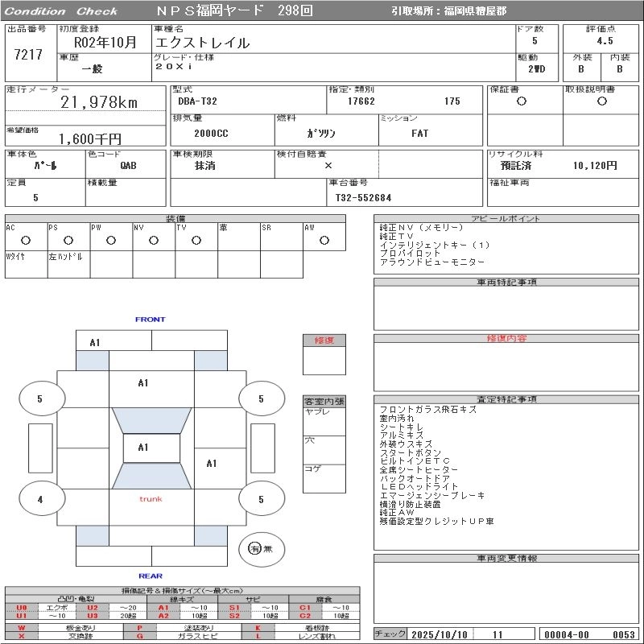Select the fuel type ガソリン
The height and width of the screenshot is (644, 644).
(x=321, y=133)
